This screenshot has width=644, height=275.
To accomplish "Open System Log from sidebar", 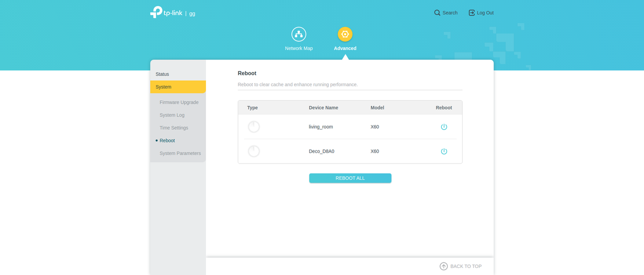I will [172, 115].
